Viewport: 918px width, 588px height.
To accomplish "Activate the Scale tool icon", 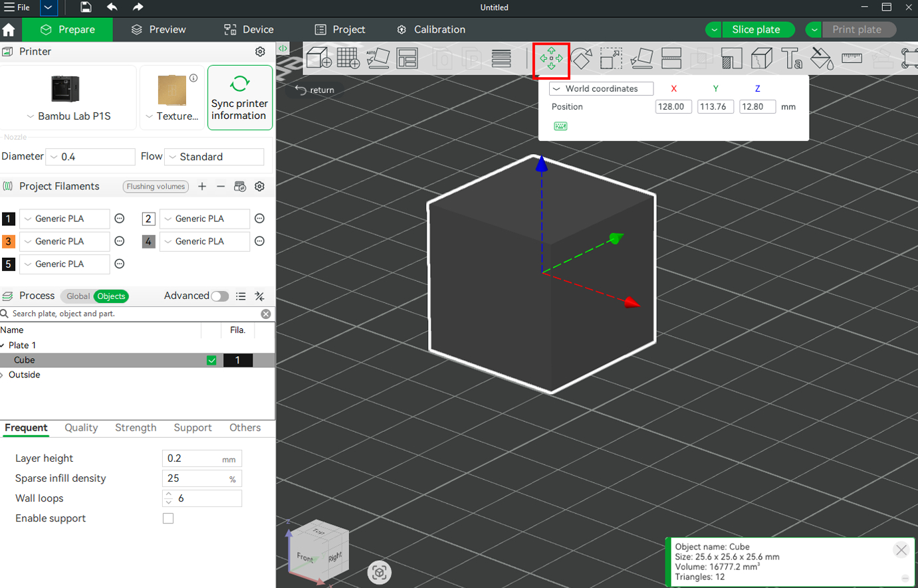I will pyautogui.click(x=611, y=58).
